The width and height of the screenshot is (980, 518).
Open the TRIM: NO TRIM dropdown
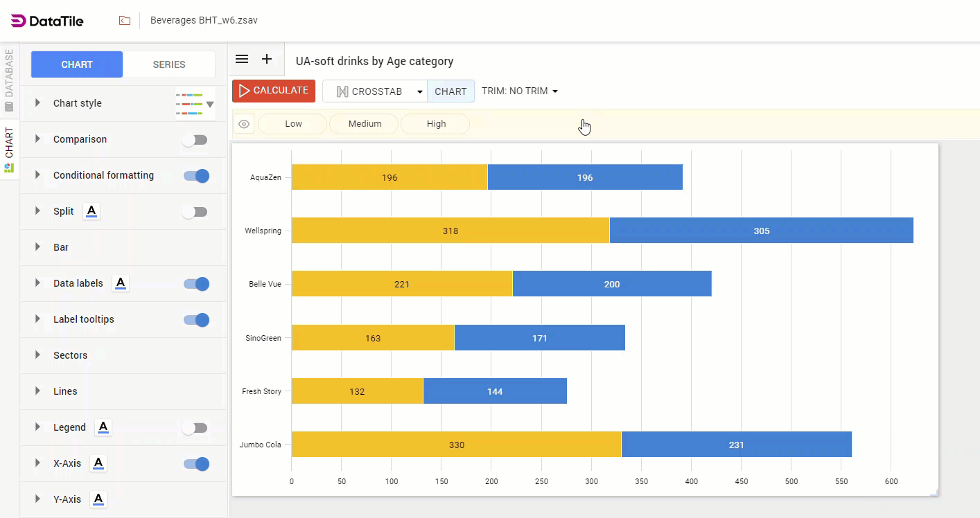(519, 91)
